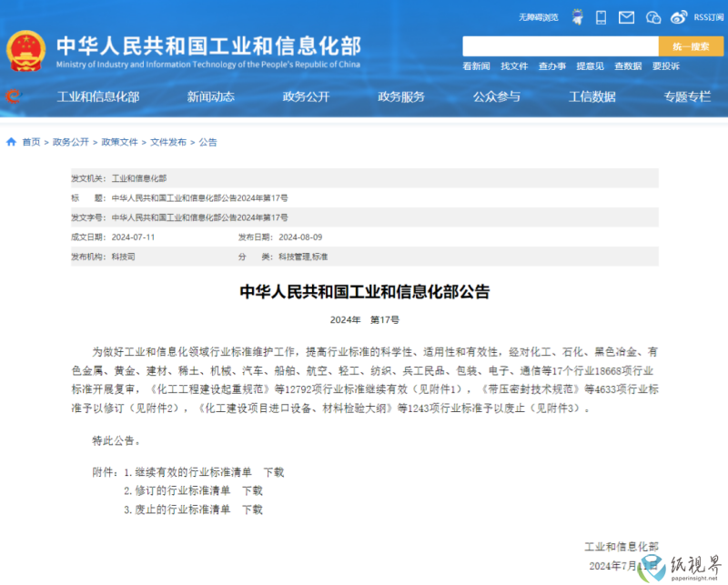728x585 pixels.
Task: Select the 要投诉 search shortcut
Action: (x=666, y=66)
